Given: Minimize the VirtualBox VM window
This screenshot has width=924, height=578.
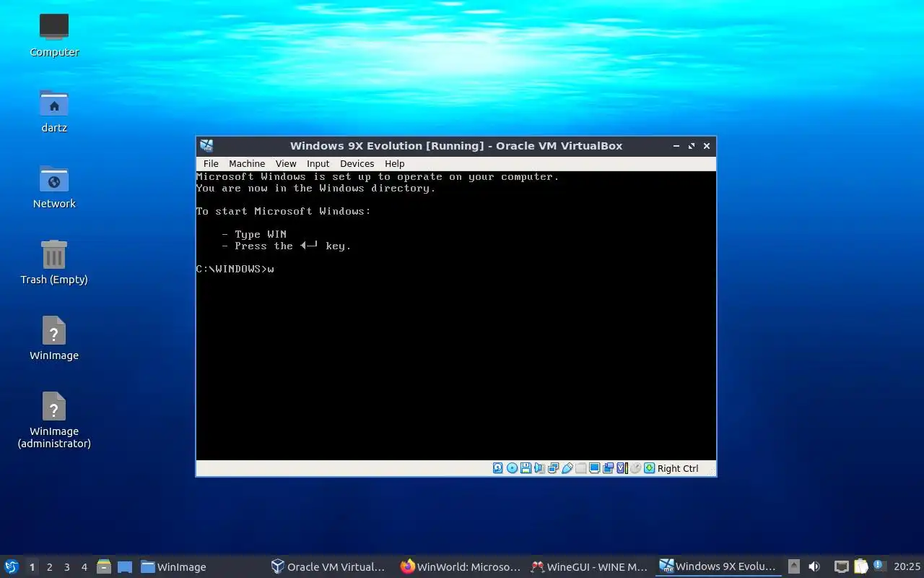Looking at the screenshot, I should pyautogui.click(x=676, y=146).
